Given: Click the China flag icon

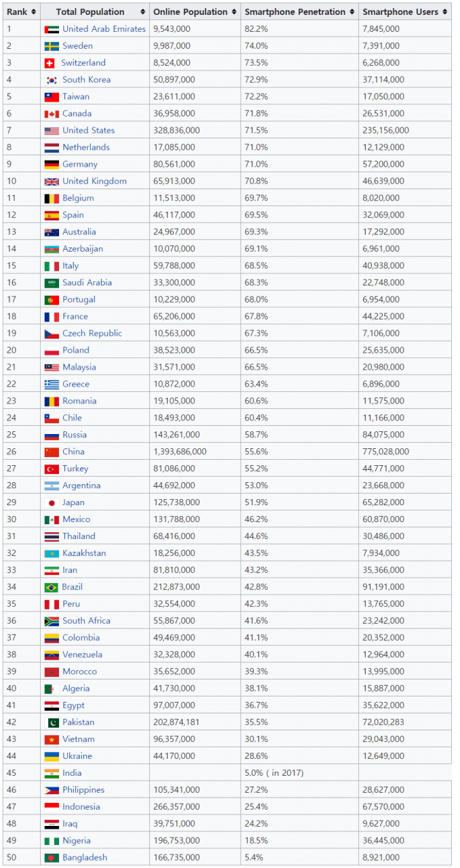Looking at the screenshot, I should click(x=52, y=452).
